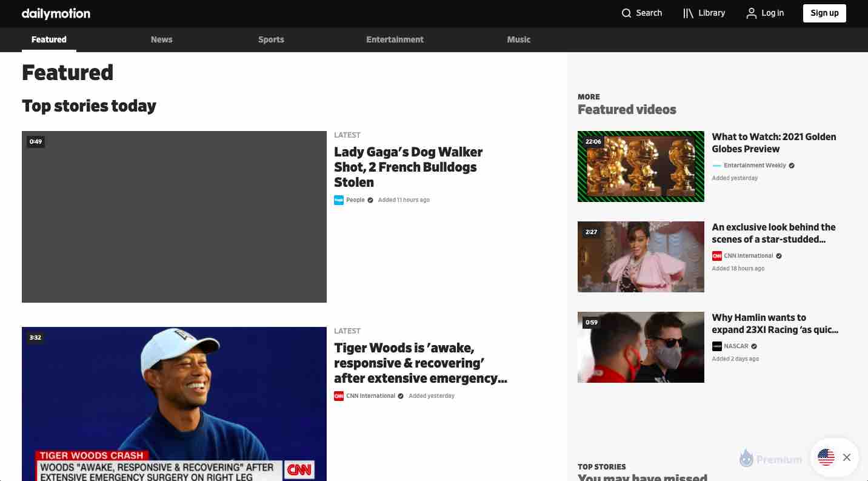Image resolution: width=868 pixels, height=481 pixels.
Task: Open What to Watch: 2021 Golden Globes title
Action: point(774,143)
